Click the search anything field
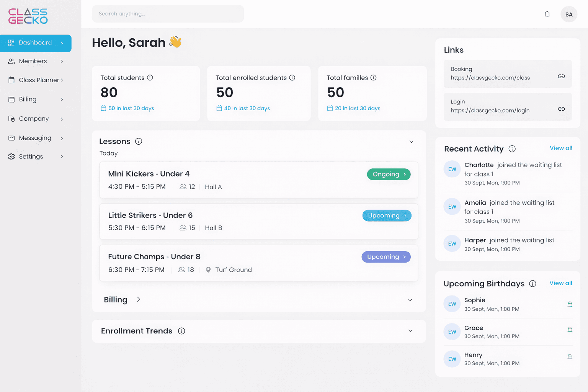 click(x=168, y=13)
